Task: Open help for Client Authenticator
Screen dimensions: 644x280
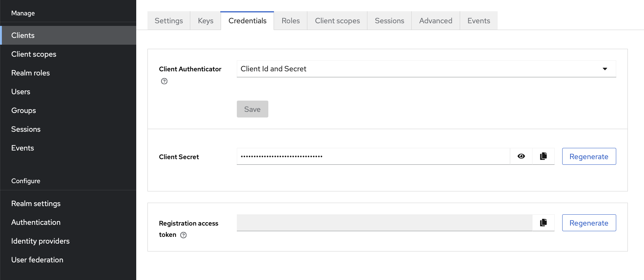Action: (164, 81)
